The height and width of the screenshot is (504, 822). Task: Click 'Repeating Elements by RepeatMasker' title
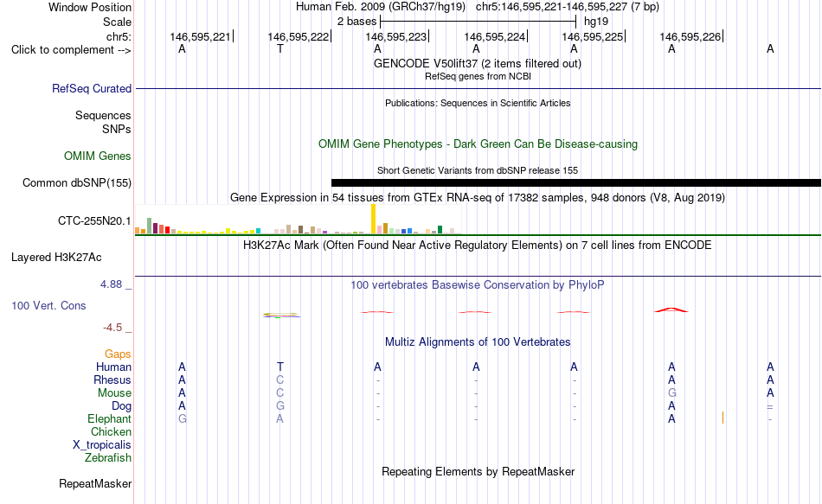[478, 471]
